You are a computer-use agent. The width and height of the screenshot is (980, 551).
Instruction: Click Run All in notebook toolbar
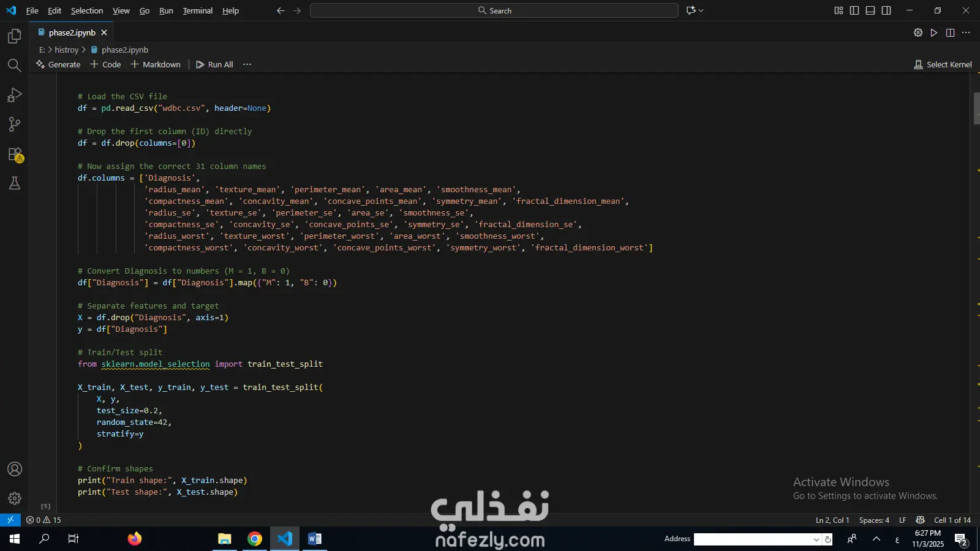214,64
